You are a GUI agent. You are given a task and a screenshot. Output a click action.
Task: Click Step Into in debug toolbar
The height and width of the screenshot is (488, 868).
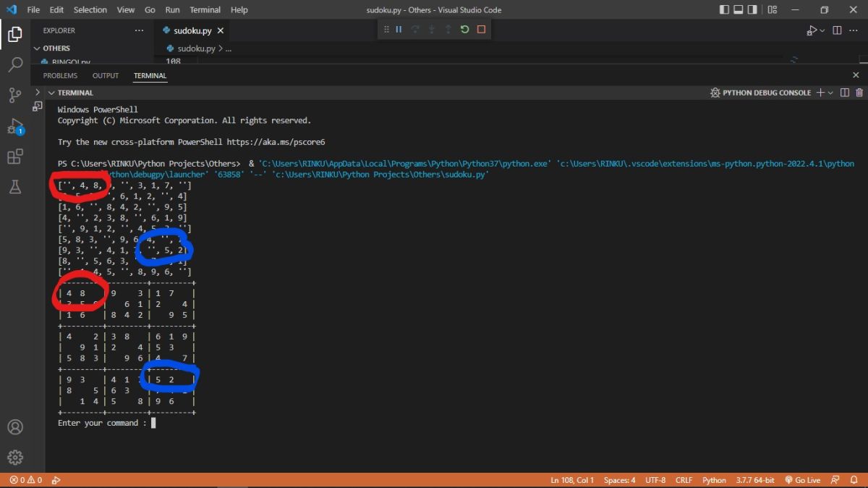(x=432, y=30)
